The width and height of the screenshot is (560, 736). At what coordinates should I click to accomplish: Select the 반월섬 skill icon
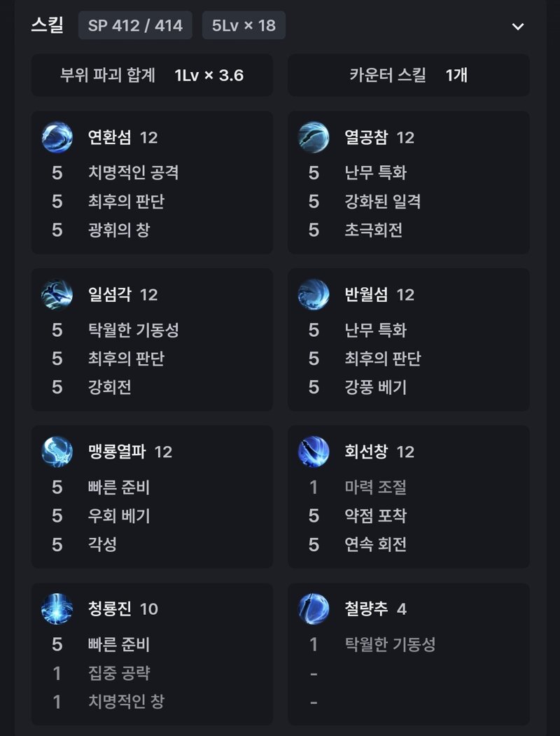coord(314,295)
